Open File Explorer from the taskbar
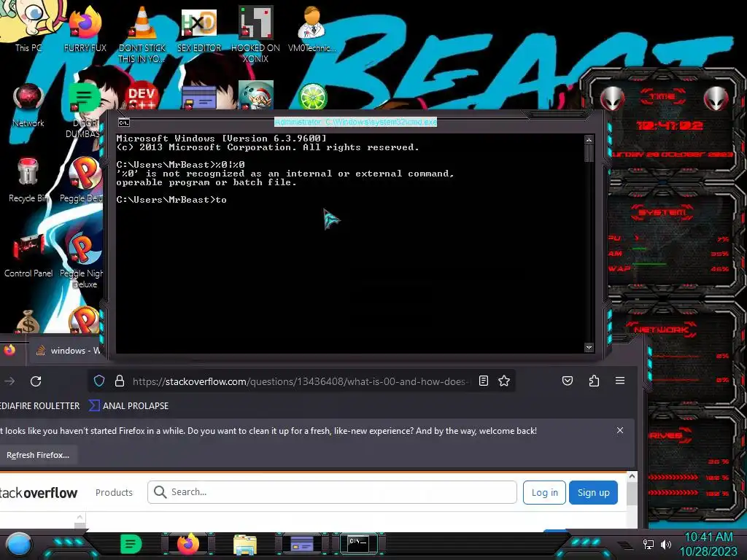Viewport: 747px width, 560px height. pos(245,545)
